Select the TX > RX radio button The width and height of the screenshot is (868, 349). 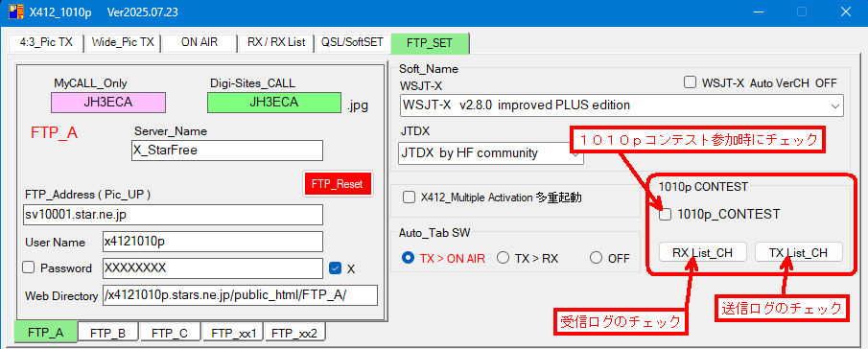pyautogui.click(x=503, y=258)
